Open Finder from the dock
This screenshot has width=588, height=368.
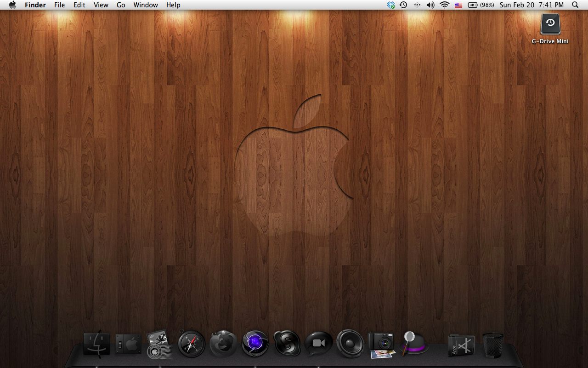click(96, 345)
